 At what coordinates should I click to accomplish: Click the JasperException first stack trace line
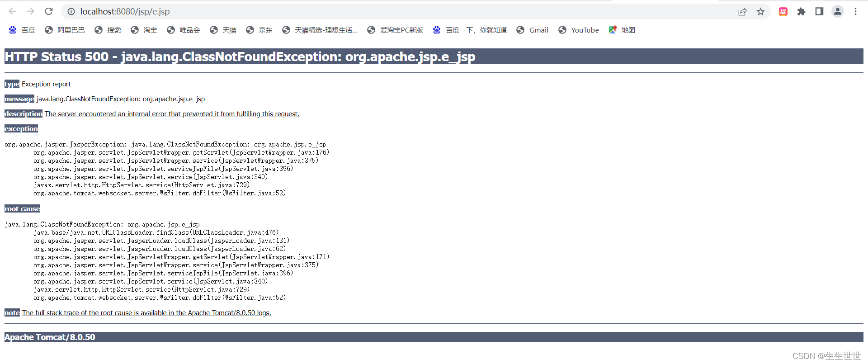[165, 145]
